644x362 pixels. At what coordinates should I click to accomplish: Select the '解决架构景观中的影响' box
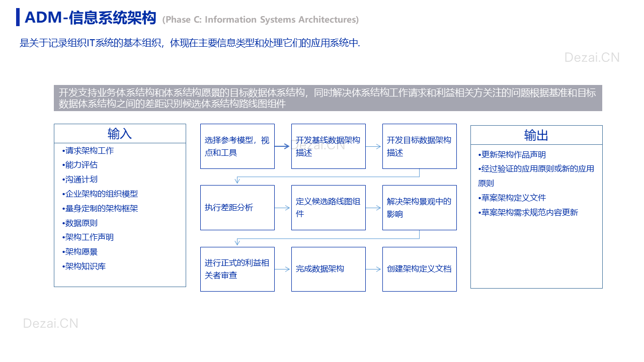[x=420, y=208]
